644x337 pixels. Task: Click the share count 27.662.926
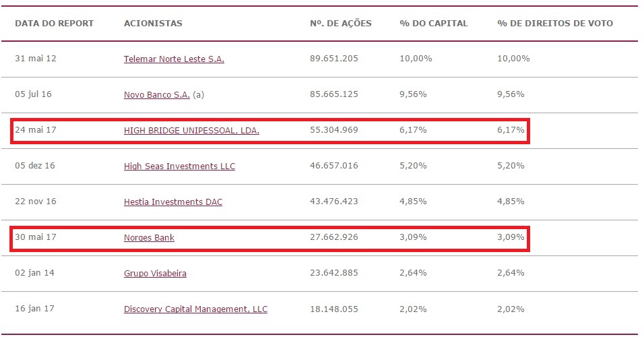(334, 237)
